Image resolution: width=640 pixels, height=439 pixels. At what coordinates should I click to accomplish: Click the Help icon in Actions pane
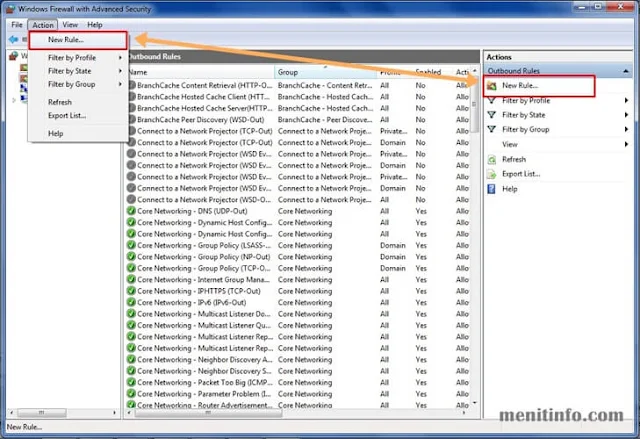[x=492, y=189]
